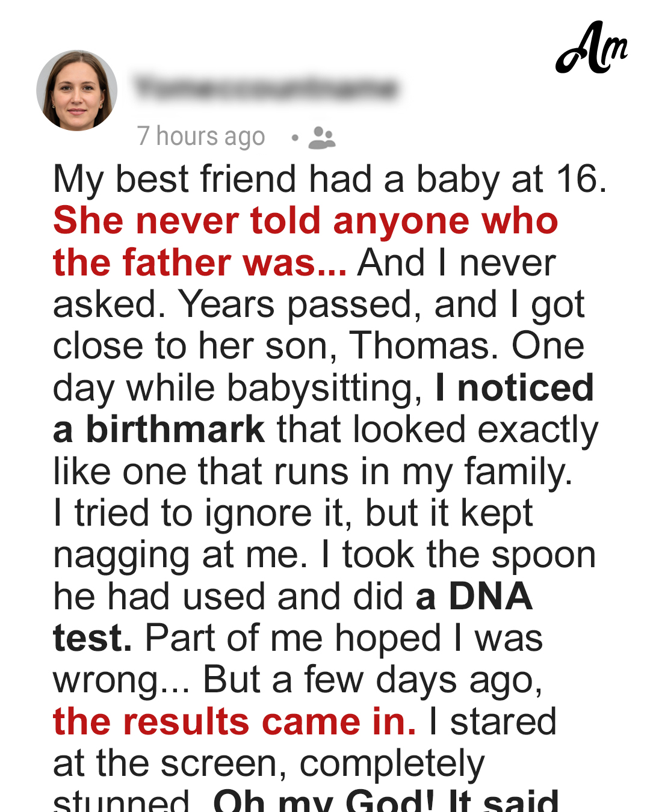The image size is (650, 812).
Task: Click the blurred account name
Action: (x=266, y=87)
